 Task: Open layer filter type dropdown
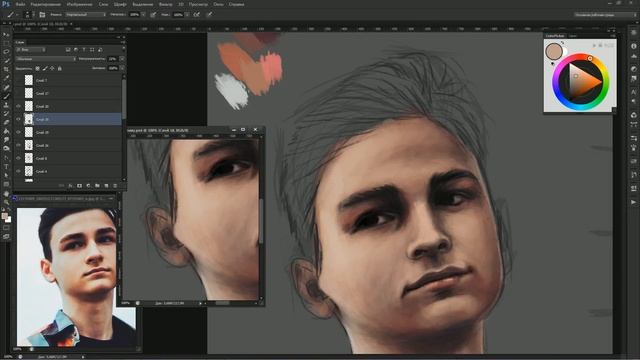[x=30, y=49]
